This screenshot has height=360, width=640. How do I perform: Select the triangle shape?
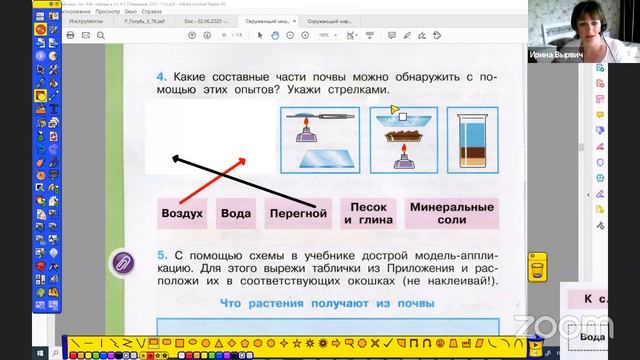[x=219, y=344]
